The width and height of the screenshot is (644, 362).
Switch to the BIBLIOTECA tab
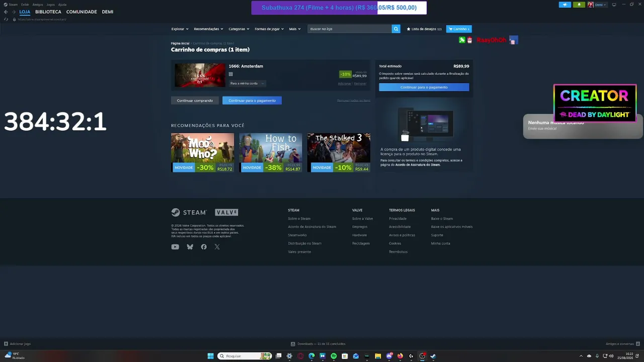point(48,12)
